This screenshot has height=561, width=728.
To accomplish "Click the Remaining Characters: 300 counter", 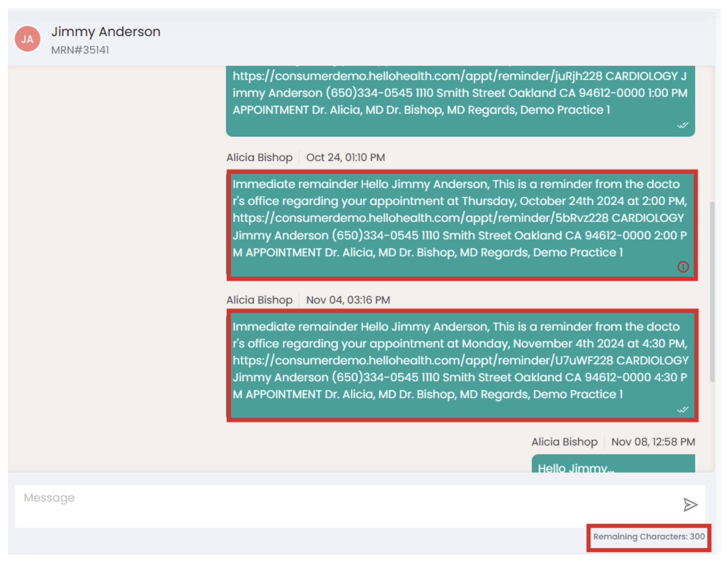I will click(649, 537).
